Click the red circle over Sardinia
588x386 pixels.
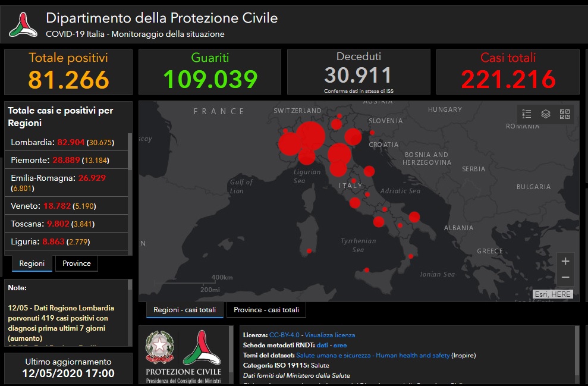pos(309,251)
